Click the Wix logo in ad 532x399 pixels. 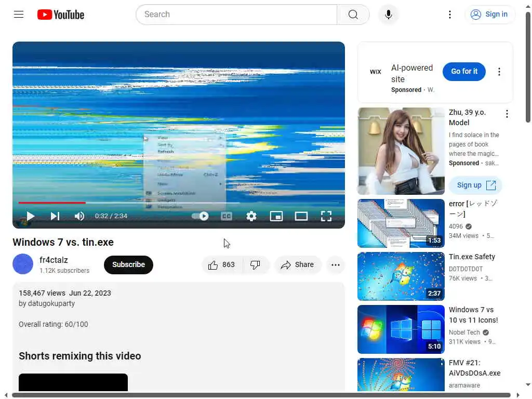(375, 72)
